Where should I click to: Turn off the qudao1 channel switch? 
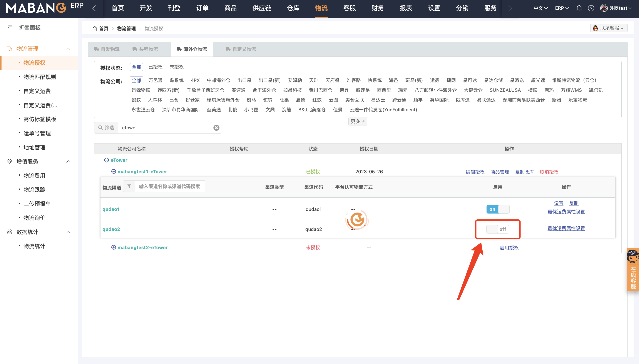pyautogui.click(x=498, y=209)
